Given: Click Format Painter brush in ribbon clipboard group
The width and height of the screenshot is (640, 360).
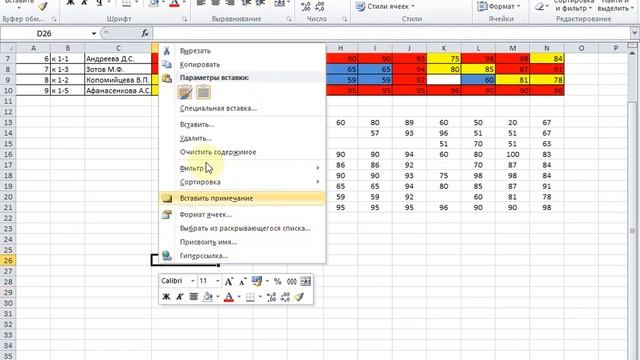Looking at the screenshot, I should pyautogui.click(x=42, y=6).
